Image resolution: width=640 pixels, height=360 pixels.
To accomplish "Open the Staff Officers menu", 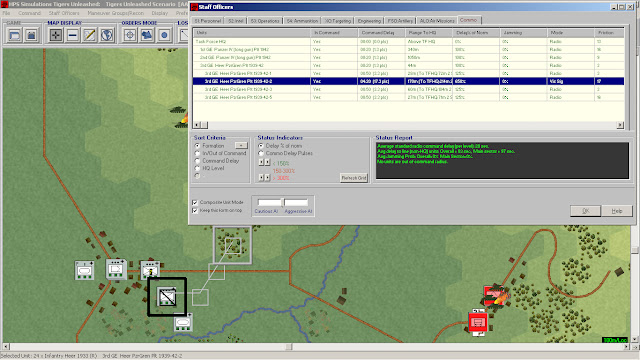I will [x=64, y=13].
